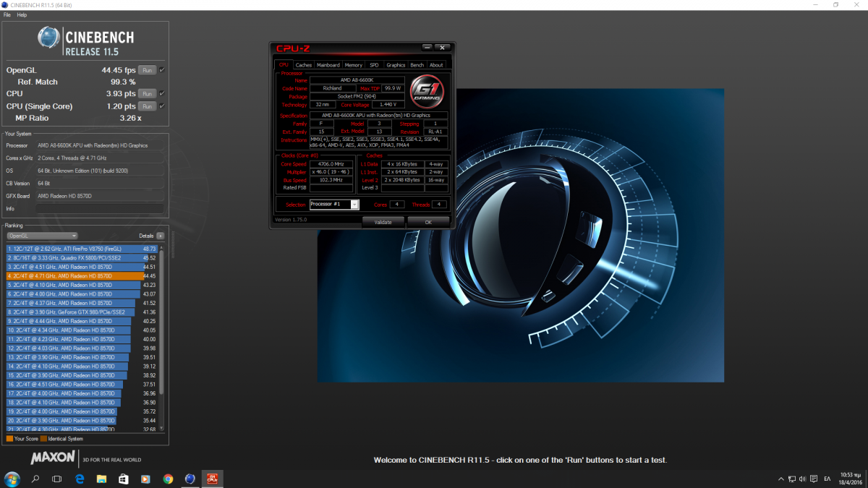The width and height of the screenshot is (868, 488).
Task: Click the Specification field in CPU-Z
Action: (x=378, y=116)
